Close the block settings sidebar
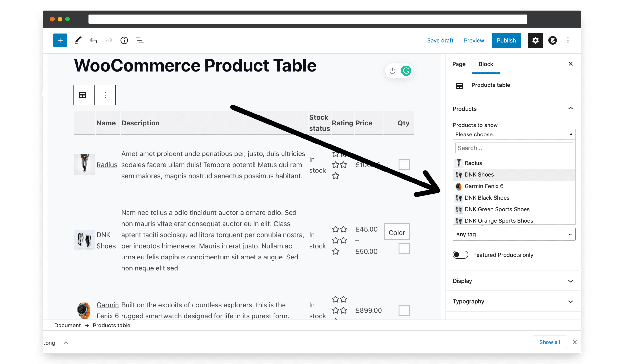Viewport: 624px width, 364px height. [x=571, y=64]
